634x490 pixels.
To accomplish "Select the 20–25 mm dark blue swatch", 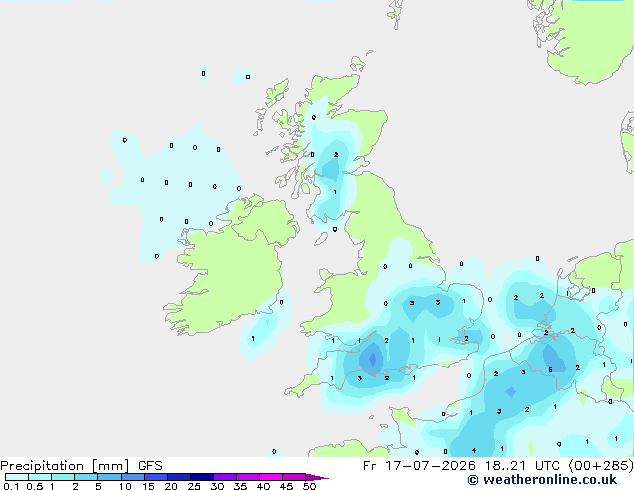I will [179, 477].
